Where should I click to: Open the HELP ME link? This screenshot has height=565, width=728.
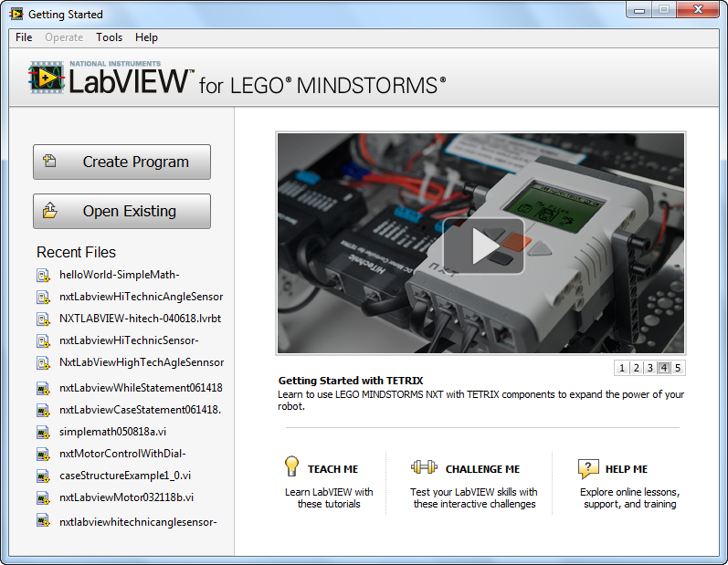627,469
